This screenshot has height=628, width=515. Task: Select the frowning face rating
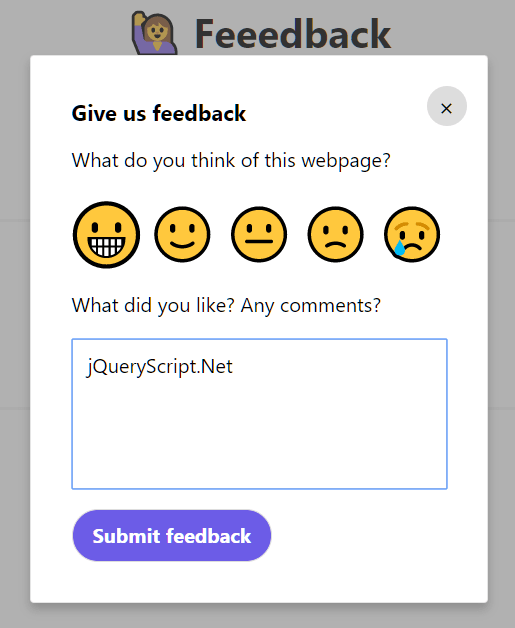click(336, 234)
